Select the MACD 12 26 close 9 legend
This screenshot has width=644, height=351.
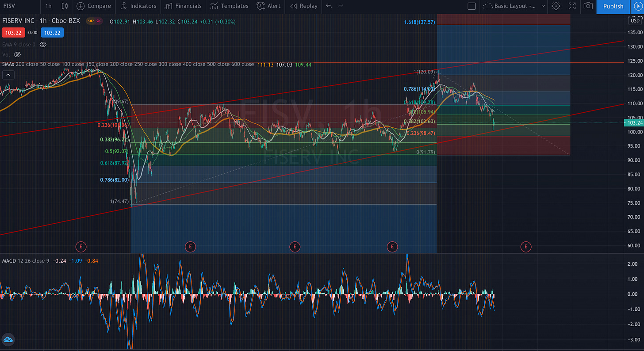pyautogui.click(x=25, y=261)
